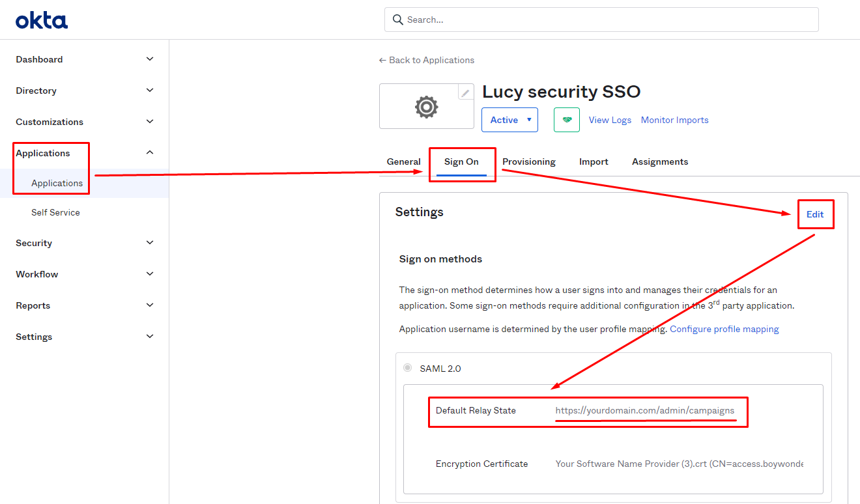Click Edit in the Settings panel
Screen dimensions: 860x504
pyautogui.click(x=815, y=214)
